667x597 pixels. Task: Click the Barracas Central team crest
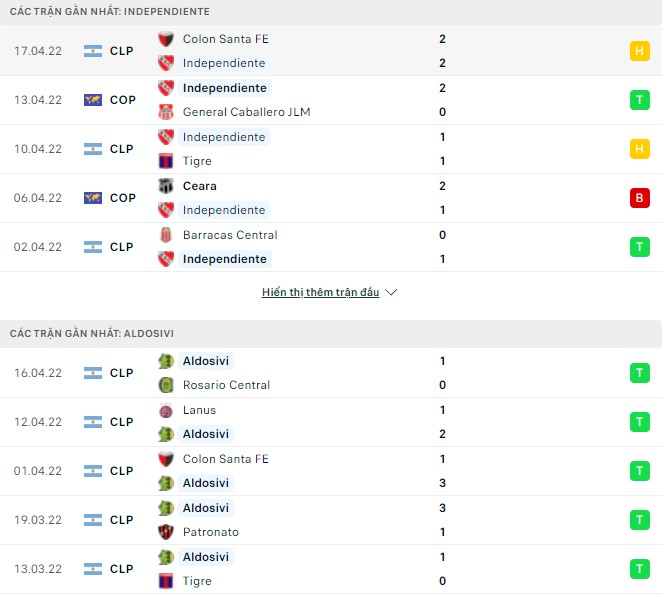[x=166, y=235]
